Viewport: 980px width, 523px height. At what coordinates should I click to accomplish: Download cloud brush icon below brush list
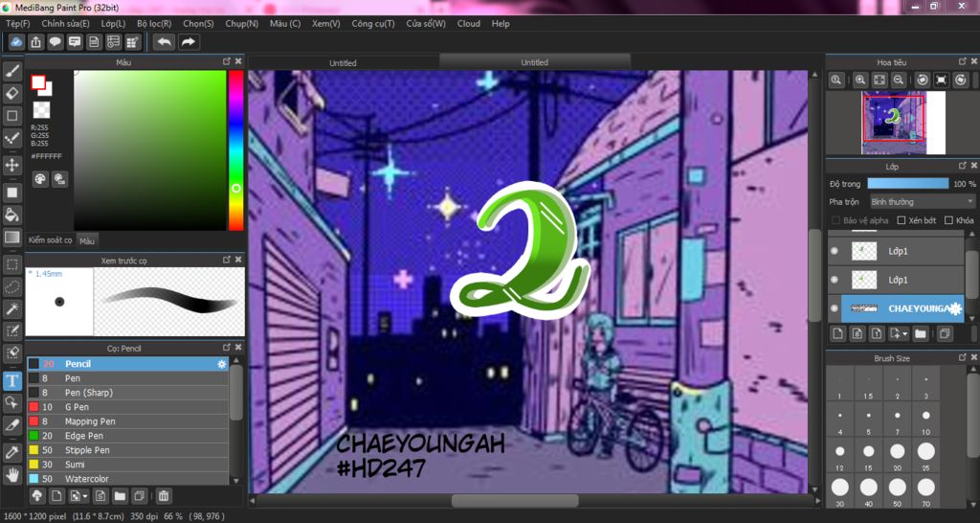coord(37,496)
